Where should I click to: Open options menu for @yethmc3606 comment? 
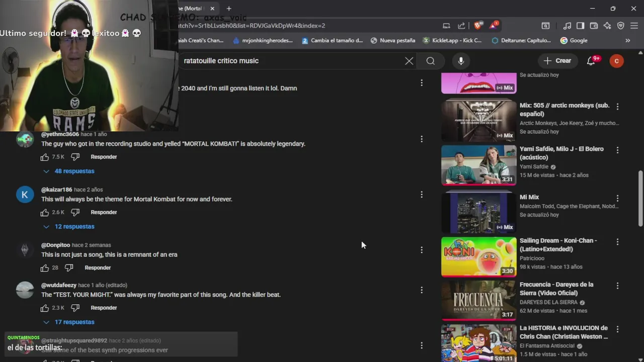pyautogui.click(x=422, y=139)
